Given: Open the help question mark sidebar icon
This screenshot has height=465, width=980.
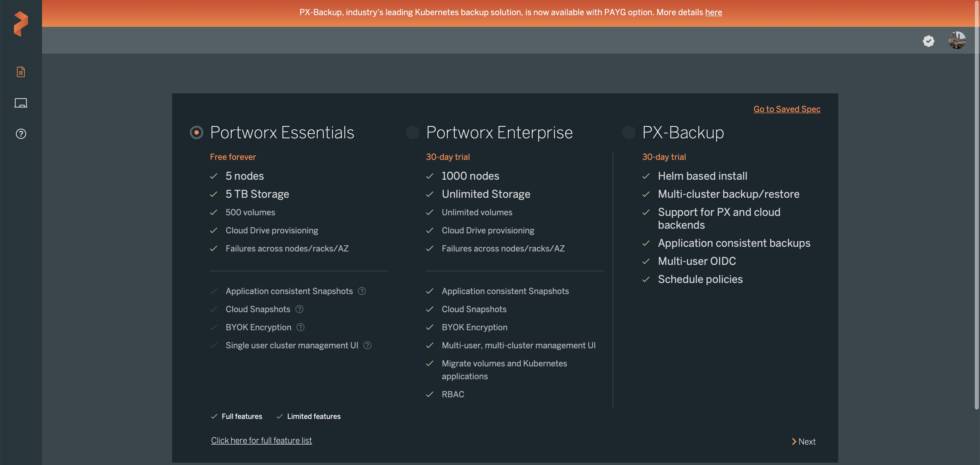Looking at the screenshot, I should click(x=20, y=134).
